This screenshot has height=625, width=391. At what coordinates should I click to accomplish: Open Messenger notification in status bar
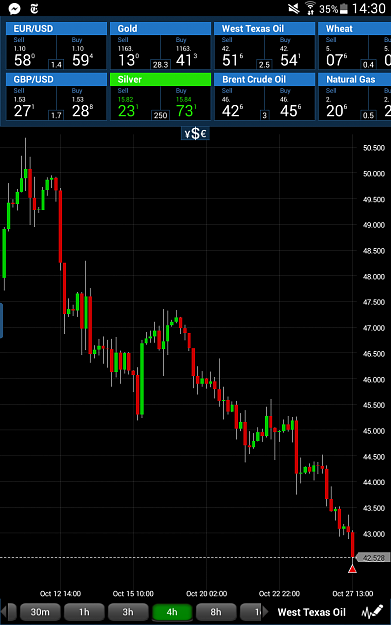coord(15,8)
